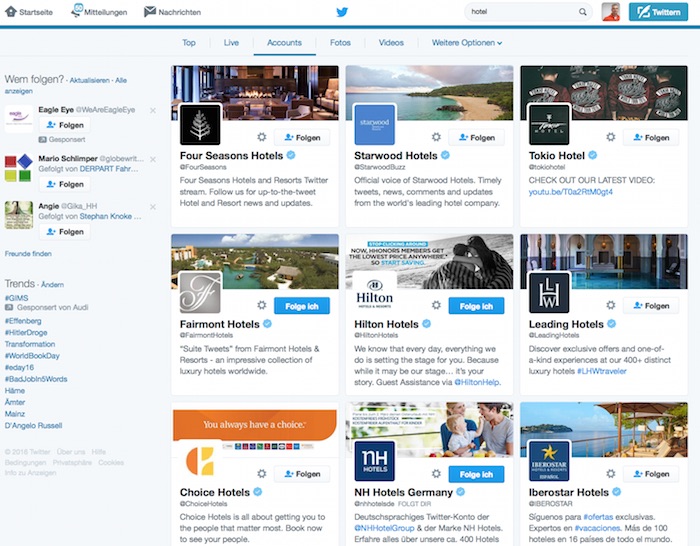The image size is (700, 546).
Task: Open Mitteilungen notifications bell
Action: coord(77,11)
